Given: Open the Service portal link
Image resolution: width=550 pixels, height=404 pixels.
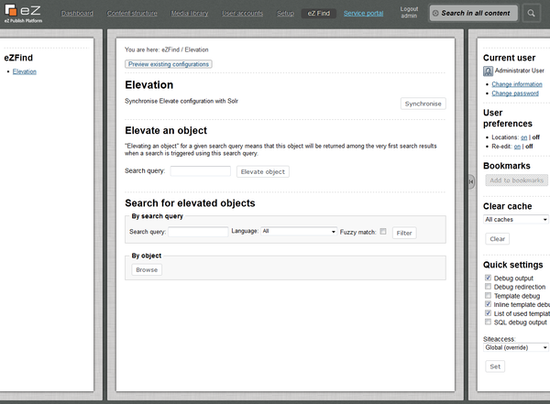Looking at the screenshot, I should [363, 13].
